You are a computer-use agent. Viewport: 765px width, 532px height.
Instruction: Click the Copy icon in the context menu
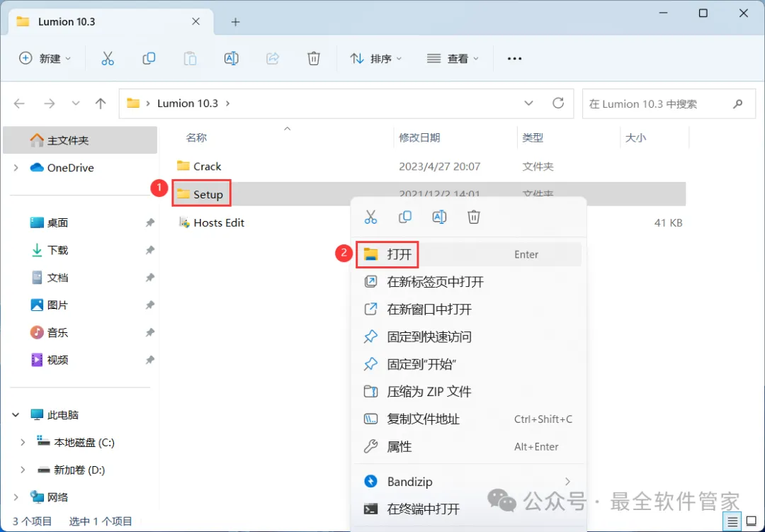click(405, 217)
